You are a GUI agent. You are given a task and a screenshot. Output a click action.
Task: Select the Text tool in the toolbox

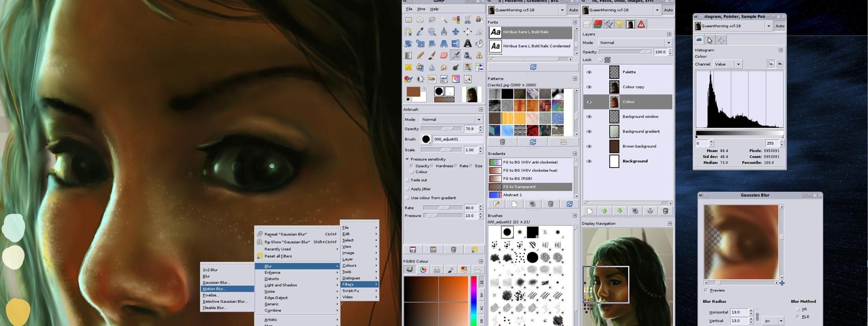click(468, 43)
